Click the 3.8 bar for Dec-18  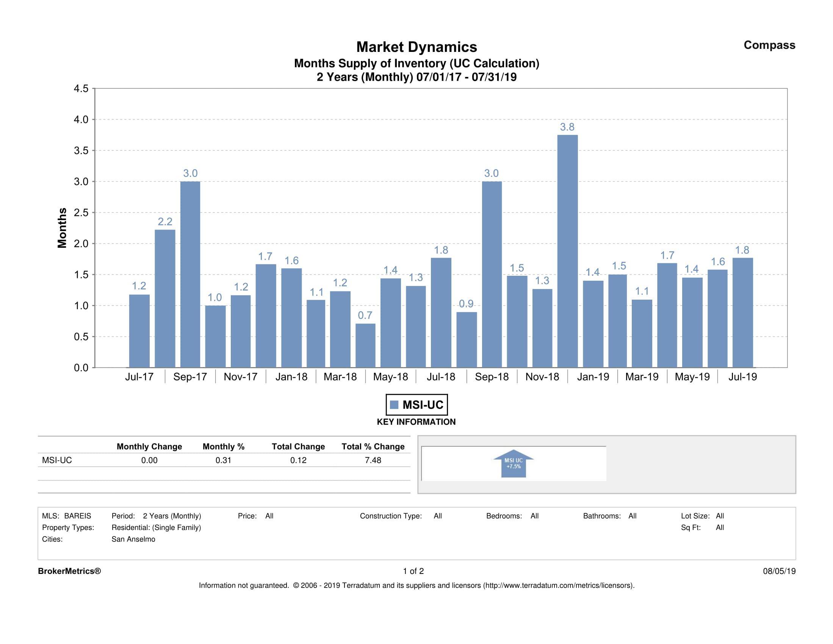tap(567, 252)
